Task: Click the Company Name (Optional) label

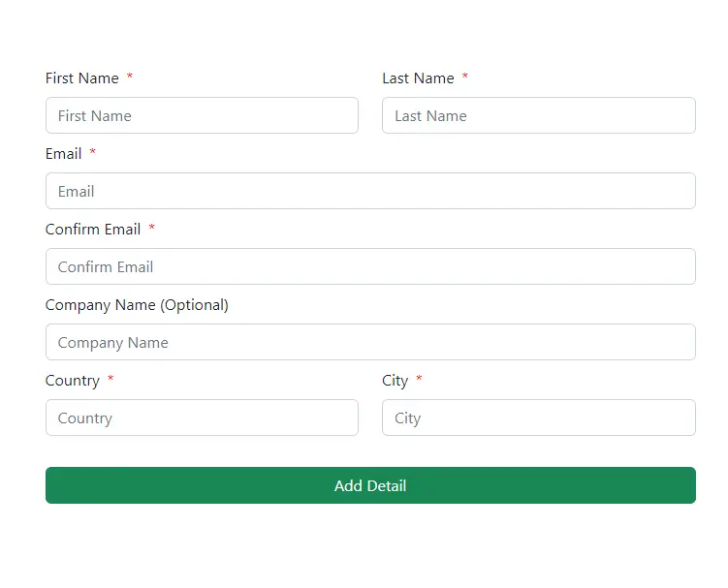Action: 137,305
